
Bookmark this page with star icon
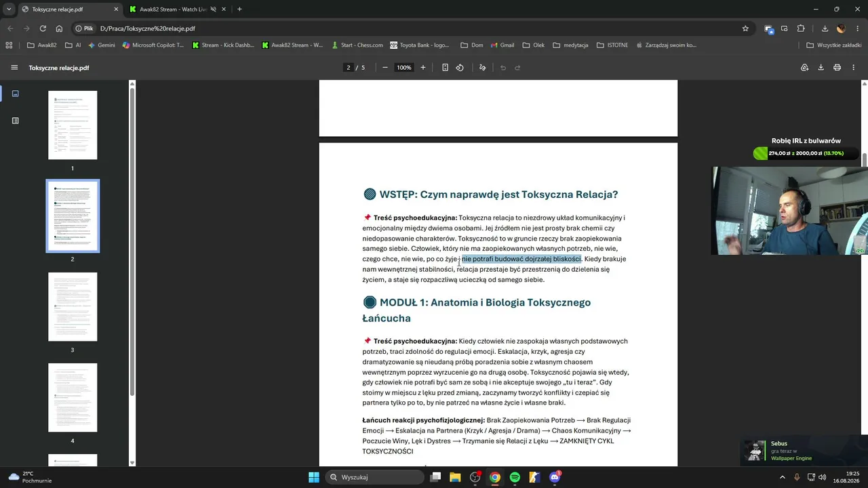tap(745, 28)
